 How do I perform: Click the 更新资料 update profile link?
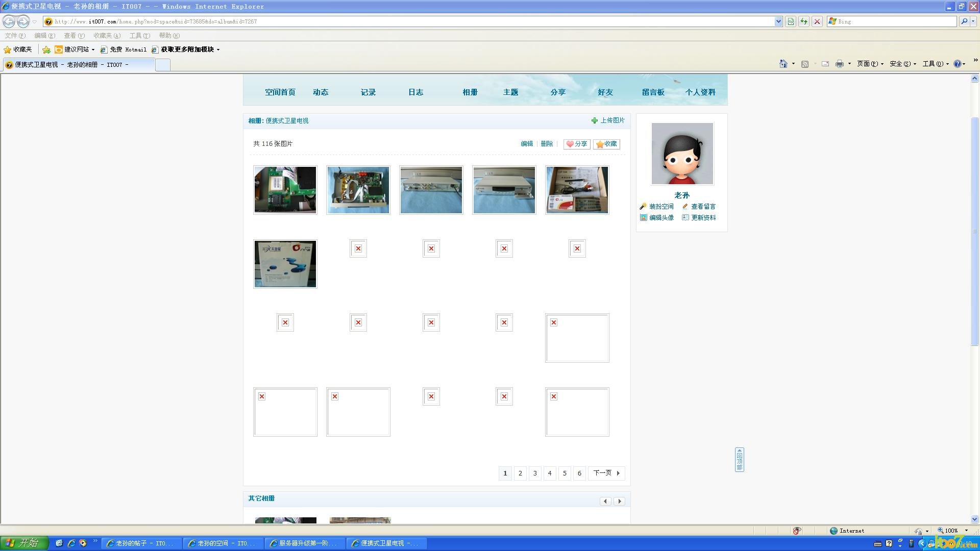point(699,217)
